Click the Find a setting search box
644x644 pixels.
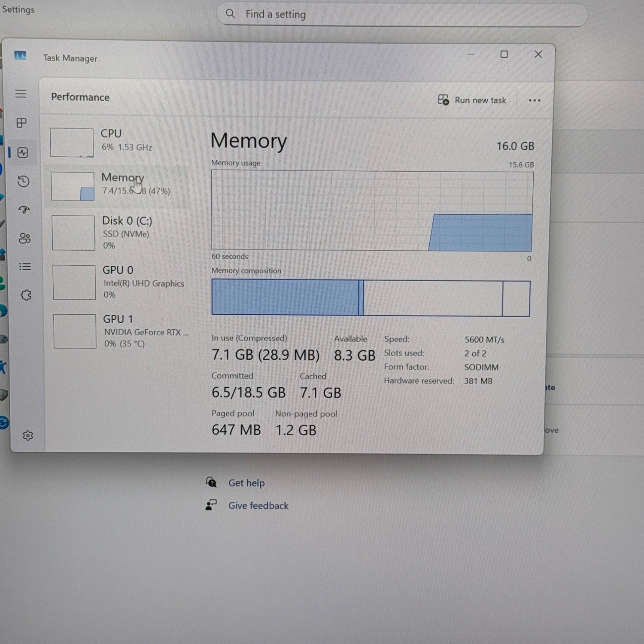[x=404, y=14]
